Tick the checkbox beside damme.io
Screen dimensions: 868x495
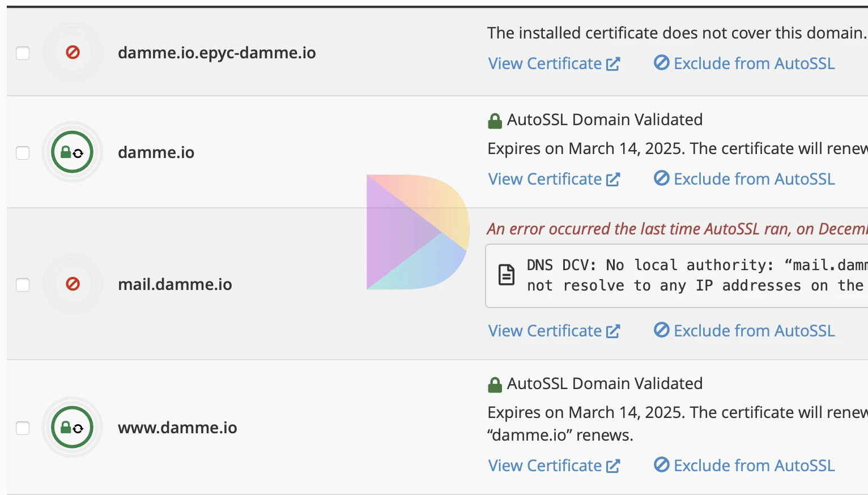pos(23,153)
